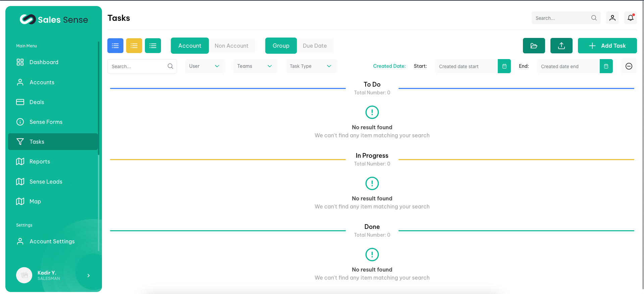Click the open folder icon button
The height and width of the screenshot is (294, 644).
534,46
